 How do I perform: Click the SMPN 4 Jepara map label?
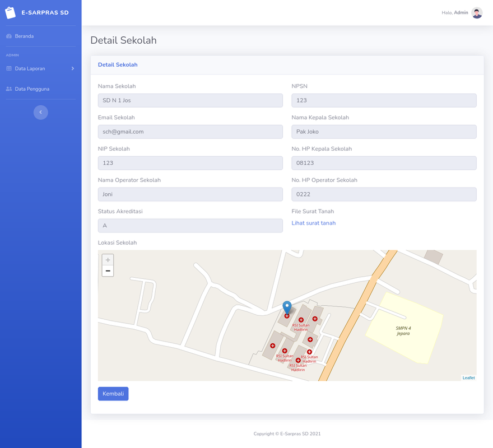403,331
